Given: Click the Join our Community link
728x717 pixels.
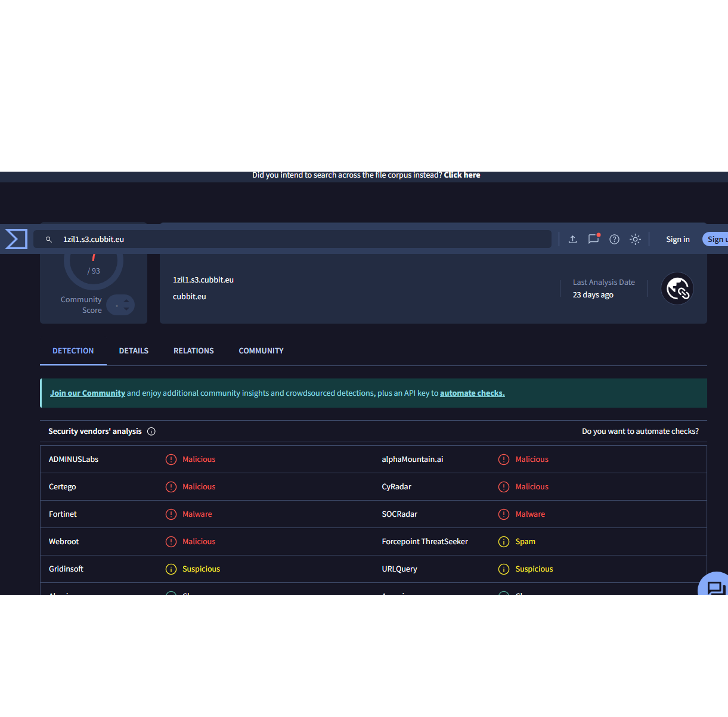Looking at the screenshot, I should (x=87, y=393).
